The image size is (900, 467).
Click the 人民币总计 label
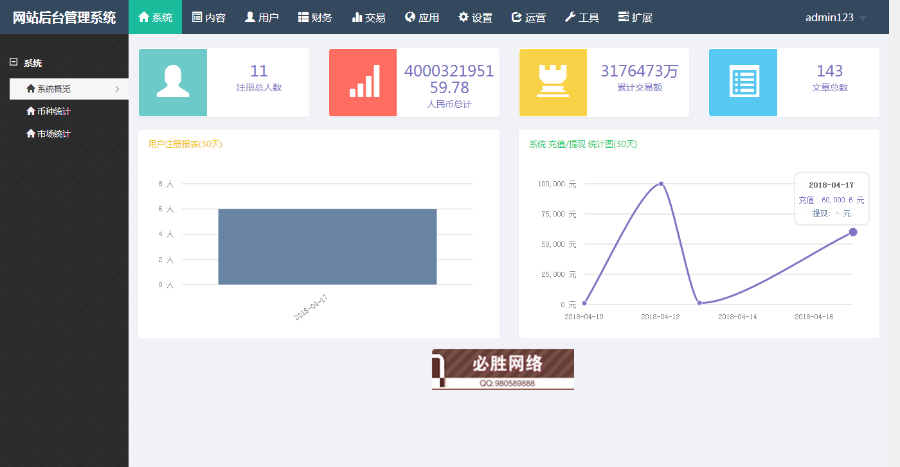(449, 104)
